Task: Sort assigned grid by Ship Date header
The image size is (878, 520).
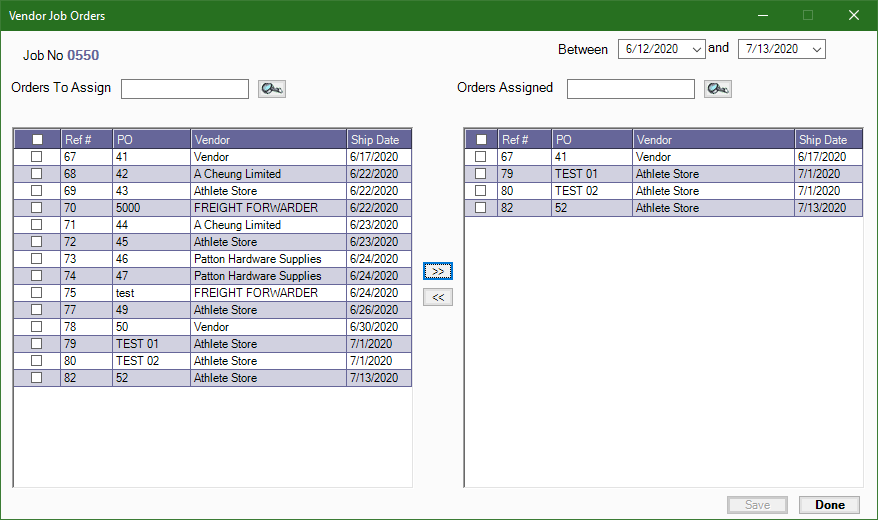Action: coord(828,140)
